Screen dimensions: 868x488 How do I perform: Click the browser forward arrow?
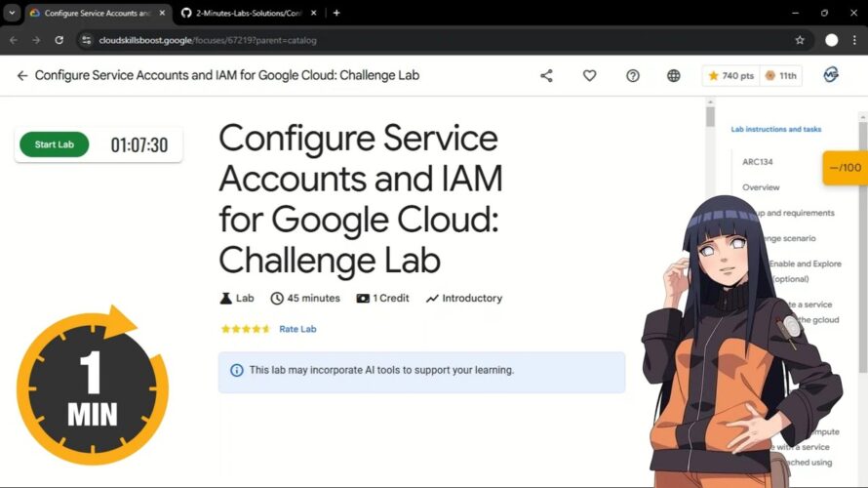(x=36, y=40)
